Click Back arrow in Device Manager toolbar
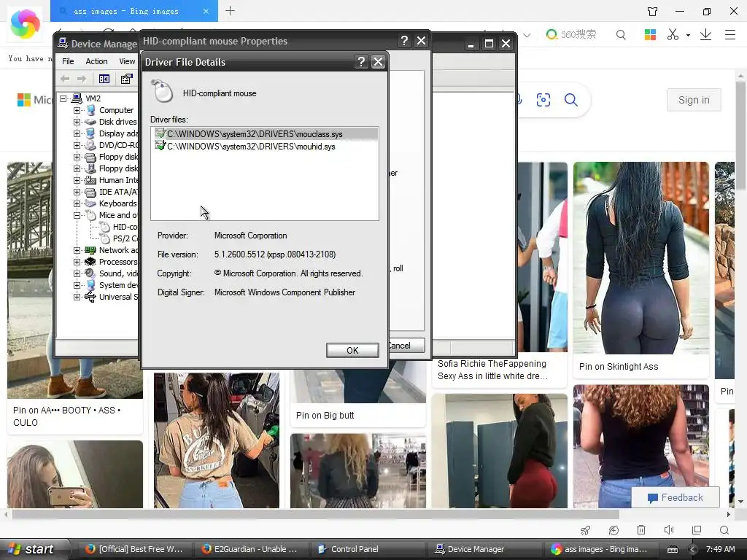747x560 pixels. pyautogui.click(x=65, y=79)
